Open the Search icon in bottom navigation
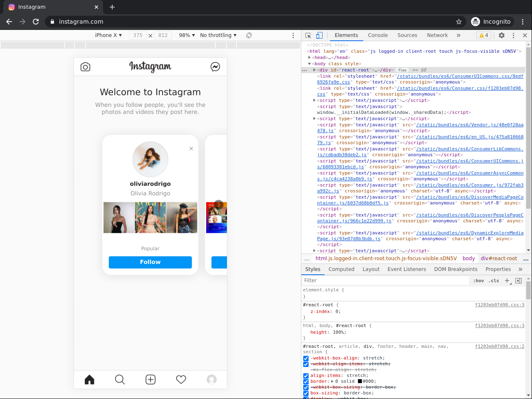The width and height of the screenshot is (532, 399). coord(120,379)
